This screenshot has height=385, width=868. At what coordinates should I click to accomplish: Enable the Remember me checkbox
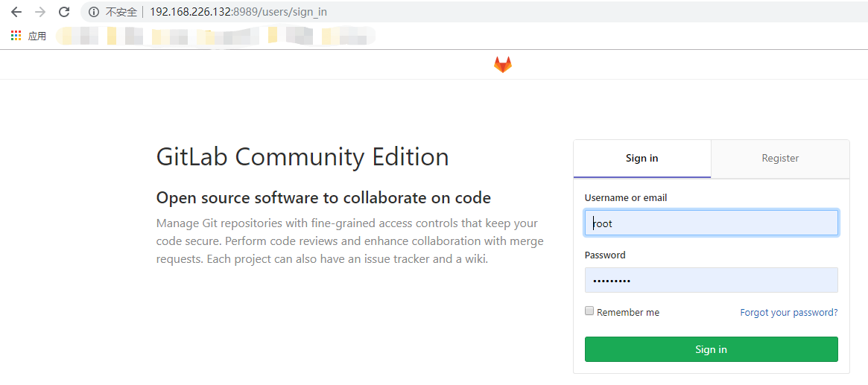click(x=589, y=311)
